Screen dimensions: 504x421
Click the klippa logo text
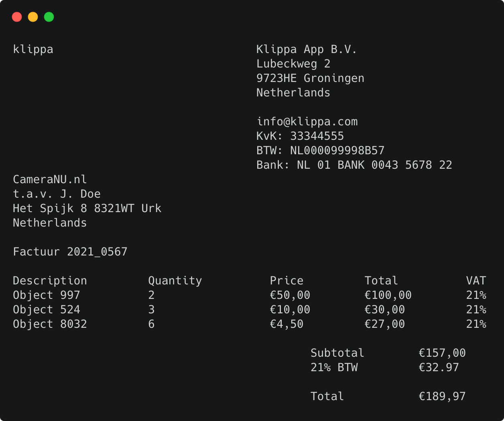point(33,49)
